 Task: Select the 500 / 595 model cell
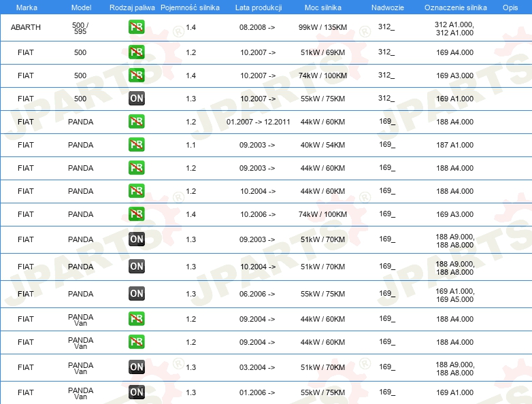pos(80,28)
